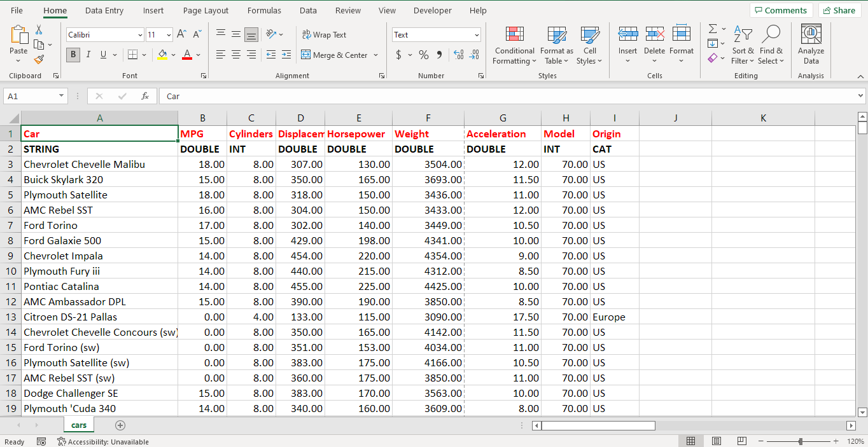The height and width of the screenshot is (447, 868).
Task: Select the Find & Select icon
Action: [771, 45]
